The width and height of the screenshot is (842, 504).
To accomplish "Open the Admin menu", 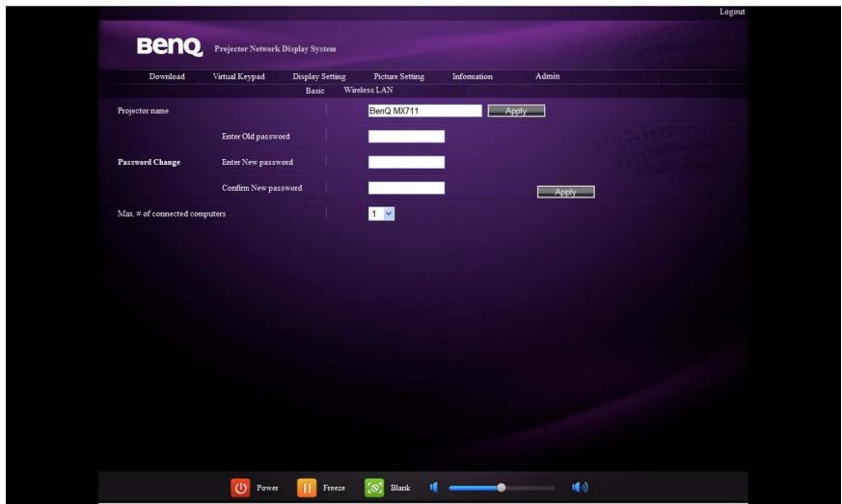I will [x=547, y=76].
